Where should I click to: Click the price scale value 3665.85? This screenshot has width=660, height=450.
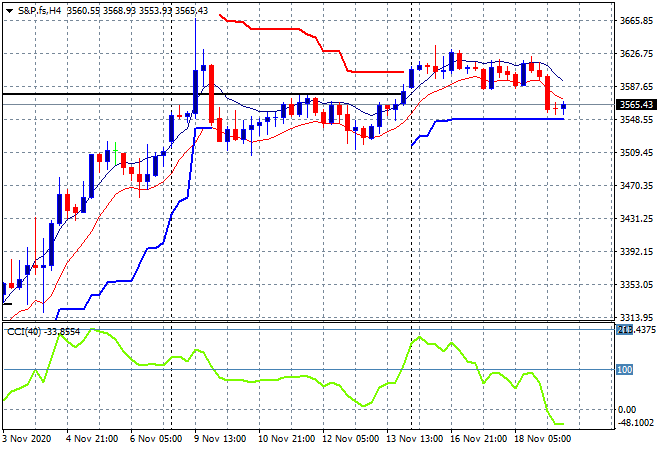pos(636,21)
